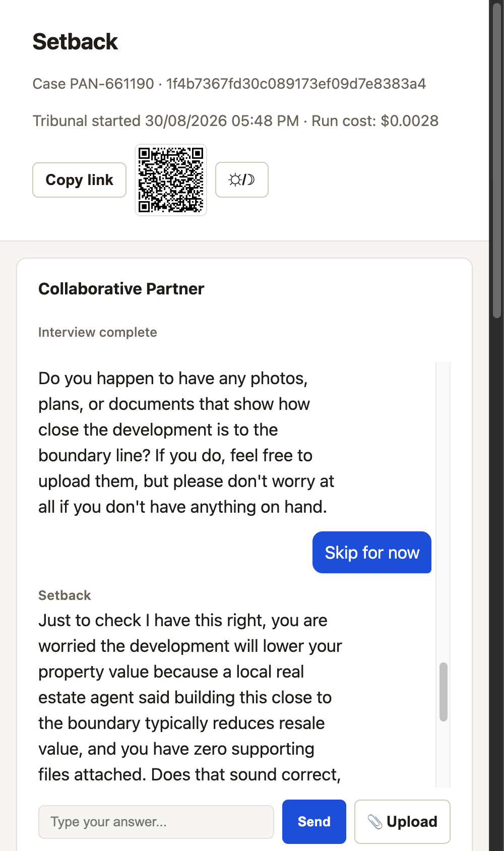Select the 'Skip for now' reply bubble
The width and height of the screenshot is (504, 851).
[x=372, y=553]
